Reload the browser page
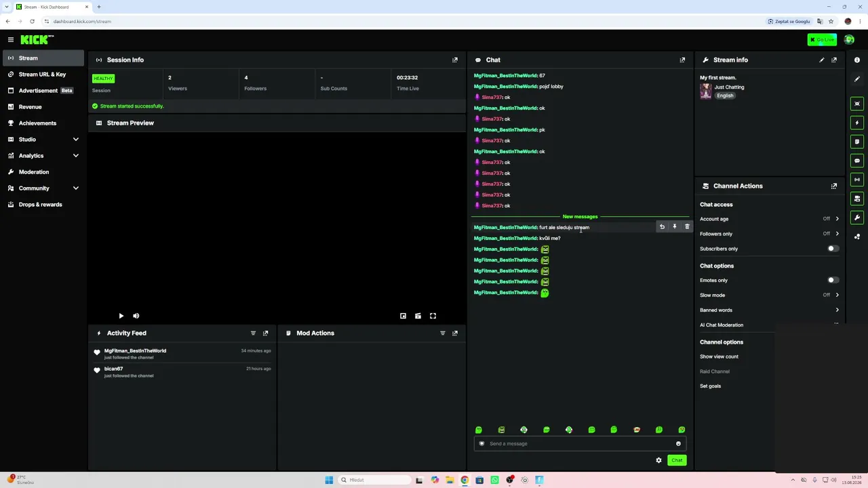The width and height of the screenshot is (868, 488). pyautogui.click(x=32, y=21)
